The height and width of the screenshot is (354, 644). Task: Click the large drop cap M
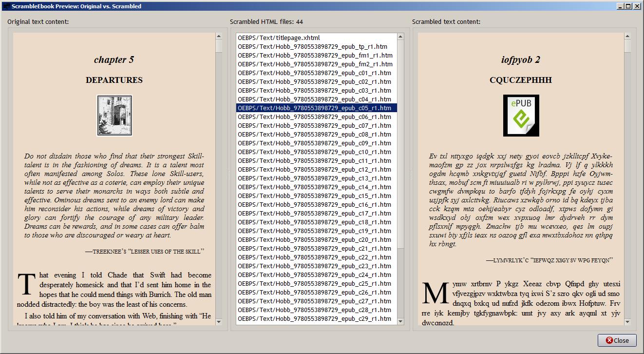point(435,293)
